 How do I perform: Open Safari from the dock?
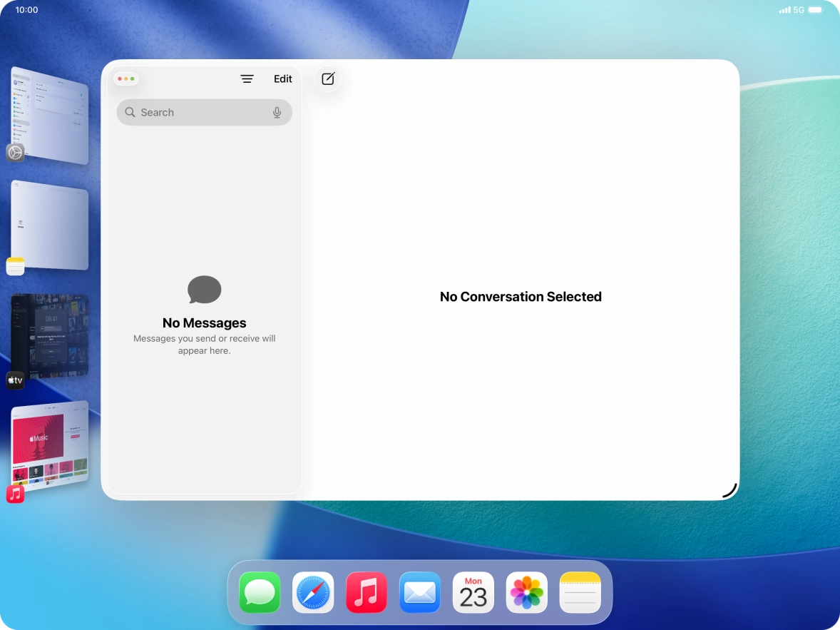point(312,592)
